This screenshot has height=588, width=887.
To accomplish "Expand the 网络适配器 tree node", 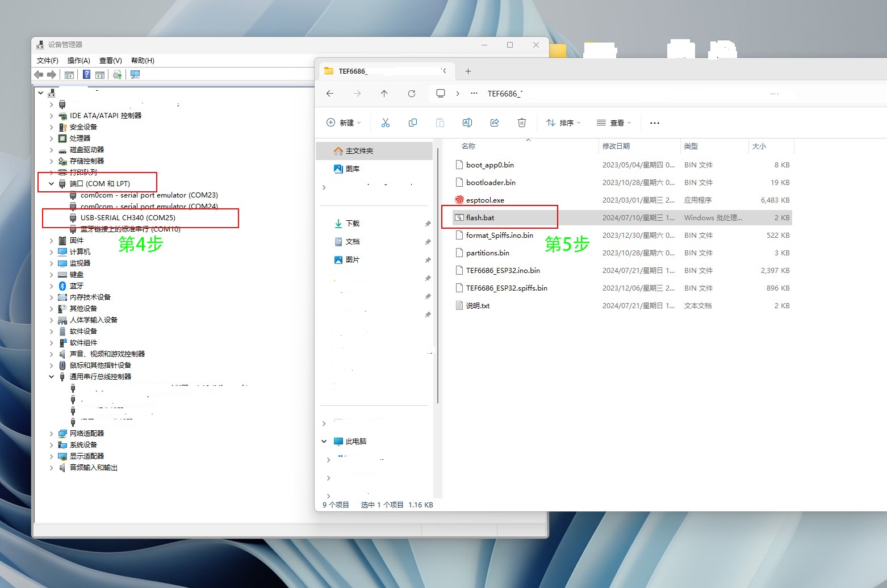I will (x=52, y=434).
